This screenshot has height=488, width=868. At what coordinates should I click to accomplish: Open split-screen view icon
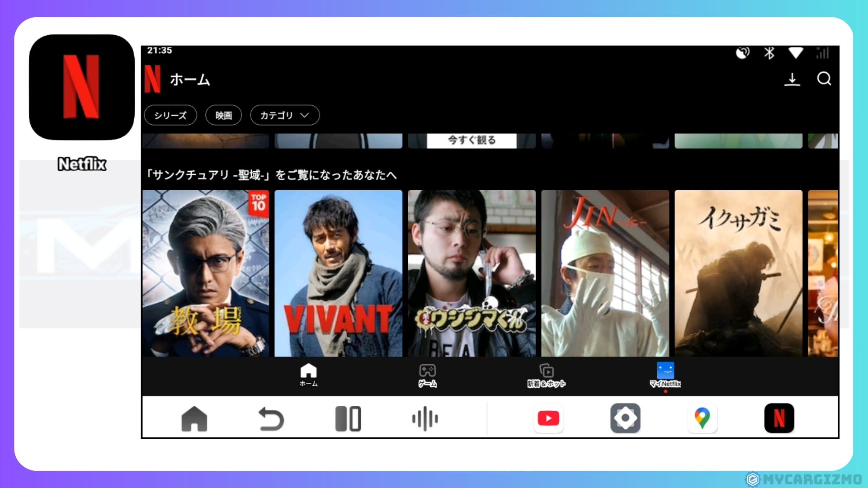[x=348, y=418]
